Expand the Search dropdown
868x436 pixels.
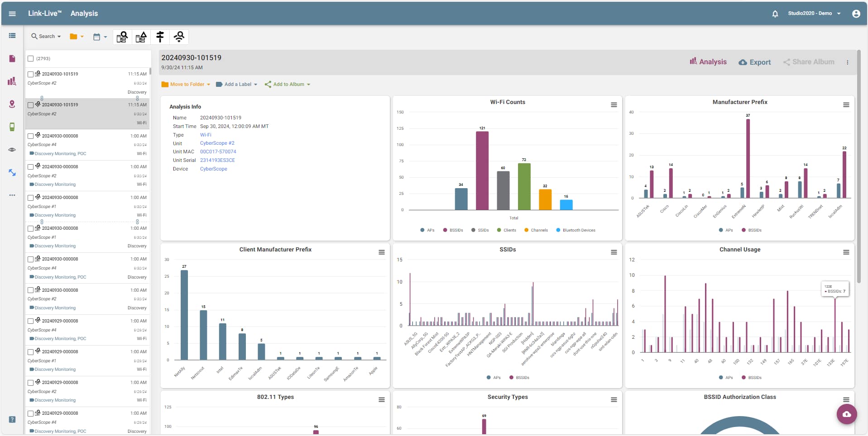pyautogui.click(x=46, y=37)
